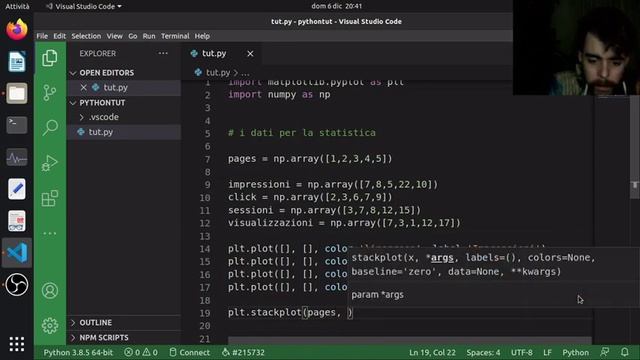
Task: Open the Help menu
Action: [202, 36]
